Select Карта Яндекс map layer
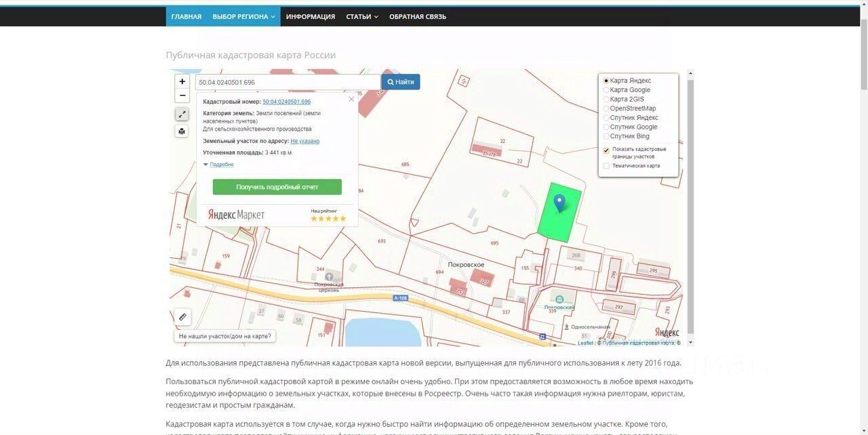 [606, 81]
